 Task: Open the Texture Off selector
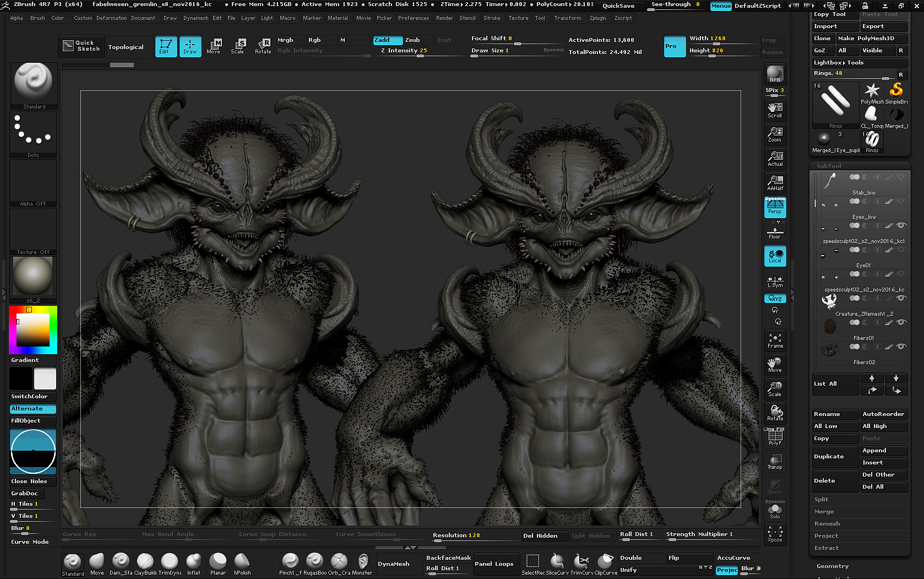tap(33, 232)
